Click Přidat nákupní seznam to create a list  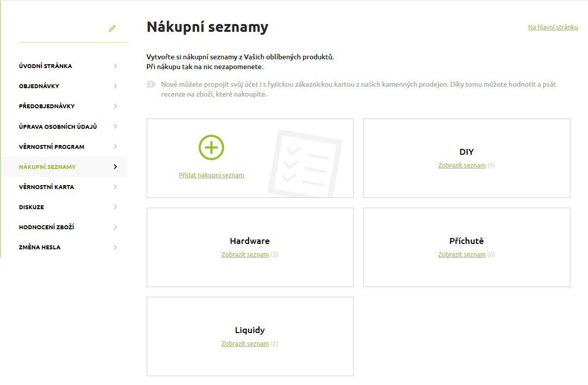[211, 175]
